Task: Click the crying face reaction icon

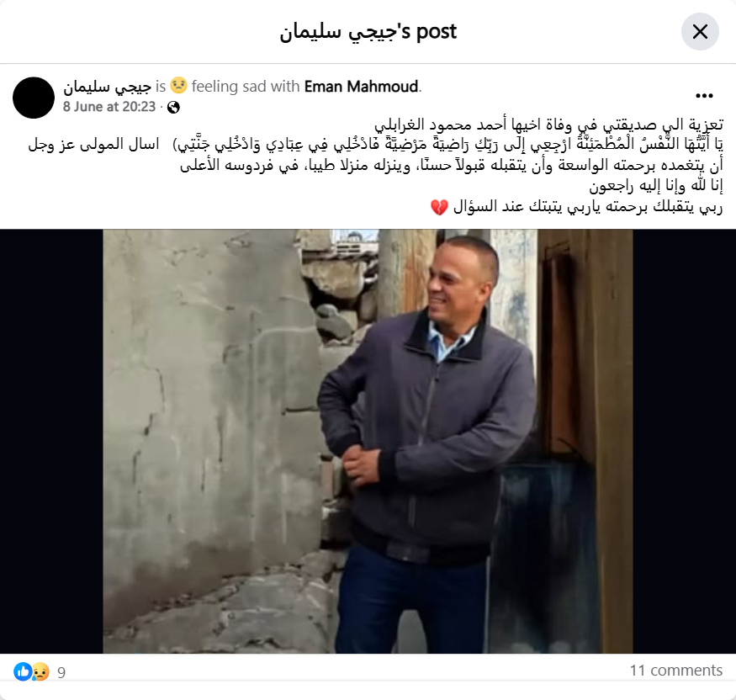Action: [40, 671]
